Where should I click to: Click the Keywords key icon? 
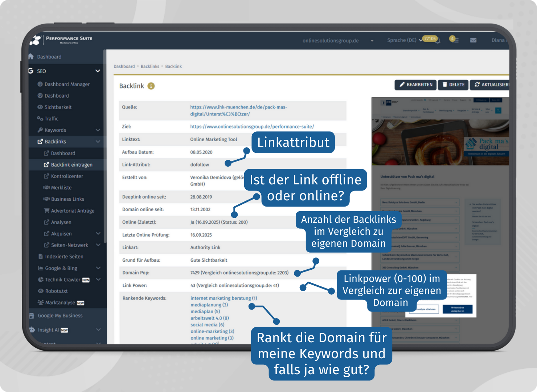[40, 130]
